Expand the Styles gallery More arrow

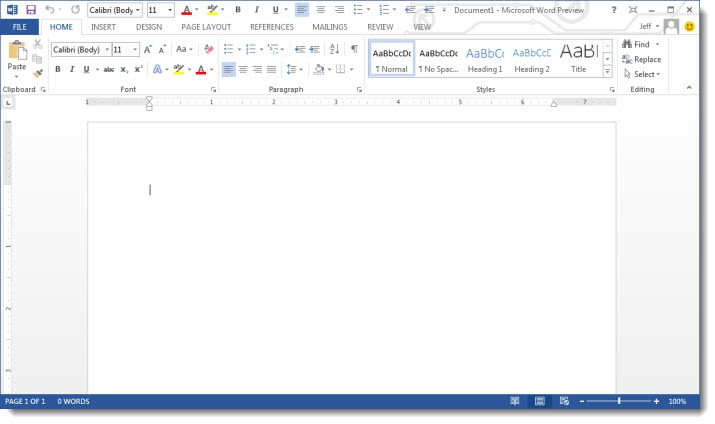coord(607,72)
